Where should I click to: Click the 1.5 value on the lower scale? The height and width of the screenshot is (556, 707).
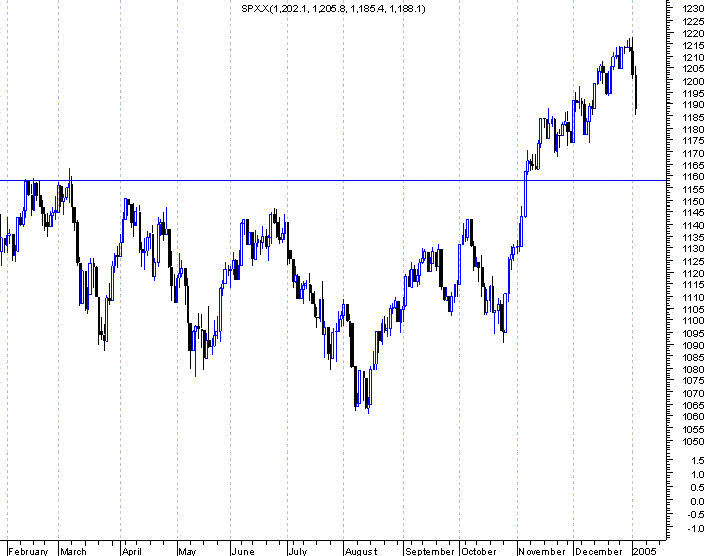pyautogui.click(x=697, y=460)
